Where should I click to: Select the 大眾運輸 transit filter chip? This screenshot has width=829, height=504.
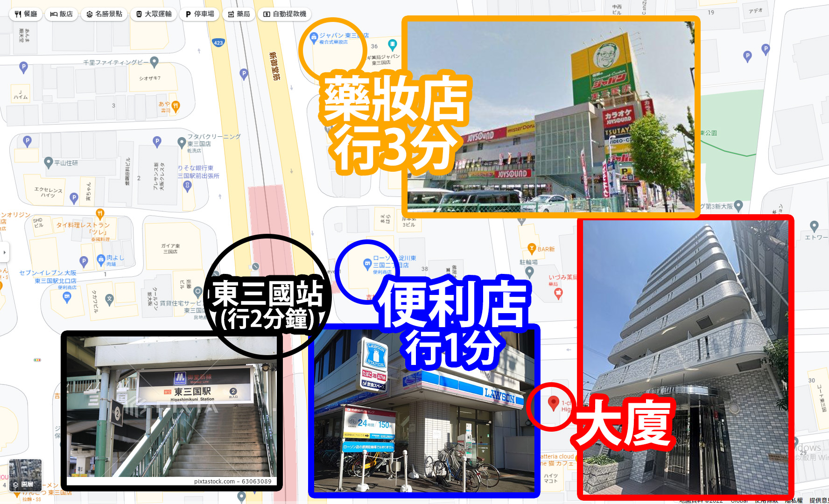tap(154, 14)
